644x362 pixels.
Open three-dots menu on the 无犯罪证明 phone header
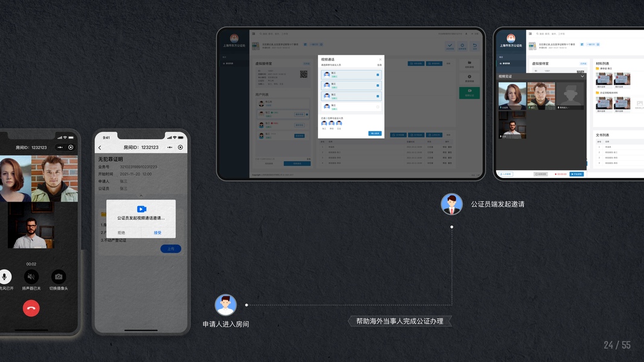pos(170,147)
